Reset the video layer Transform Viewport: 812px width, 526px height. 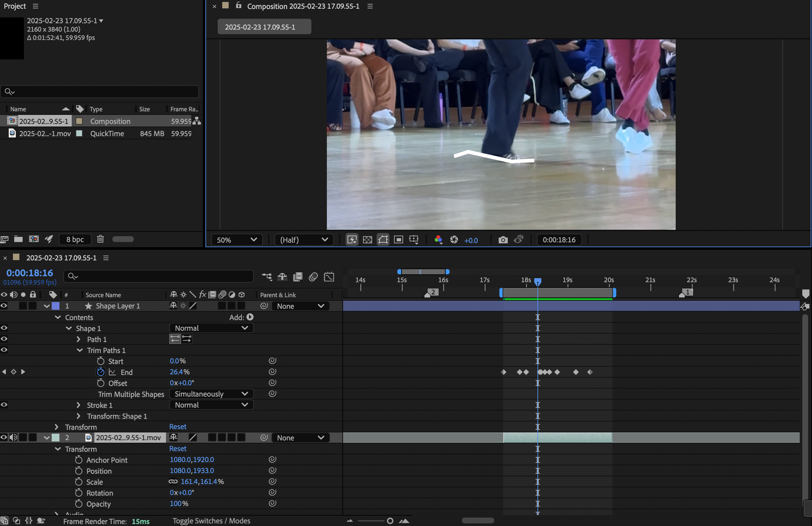click(178, 449)
